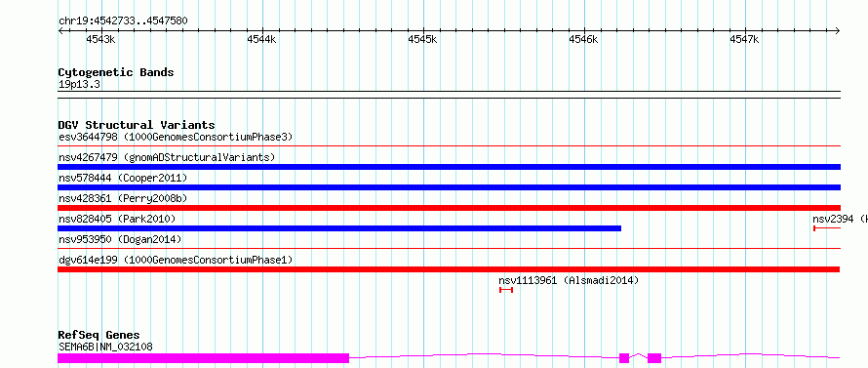Click the 4546k ruler position
This screenshot has width=868, height=368.
click(x=584, y=39)
